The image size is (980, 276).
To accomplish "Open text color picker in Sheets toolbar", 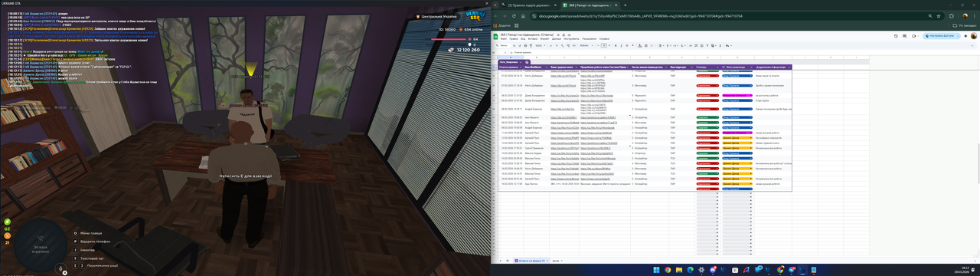I will (x=632, y=45).
